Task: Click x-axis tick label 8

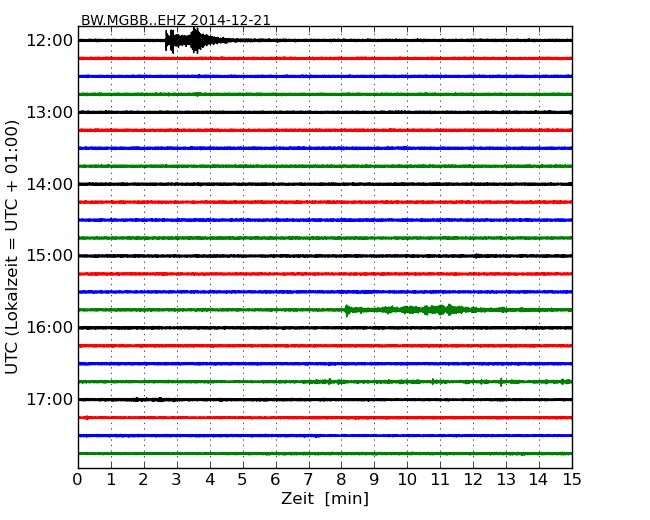Action: (341, 480)
